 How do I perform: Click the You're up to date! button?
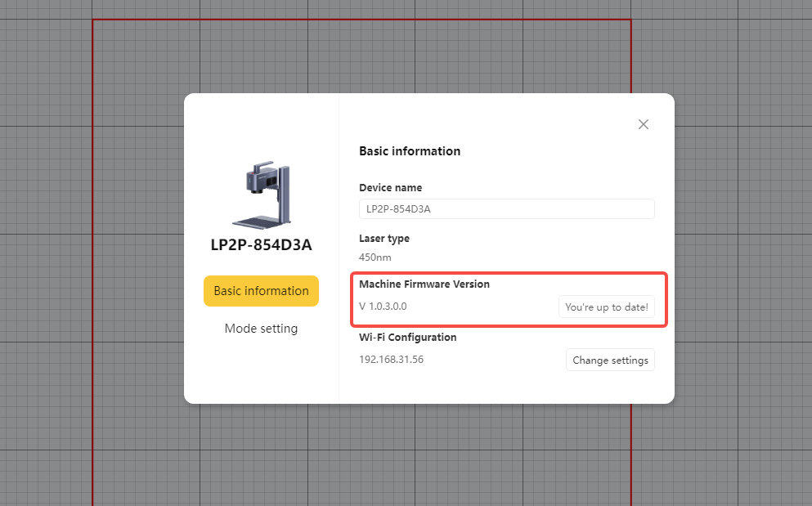[607, 307]
